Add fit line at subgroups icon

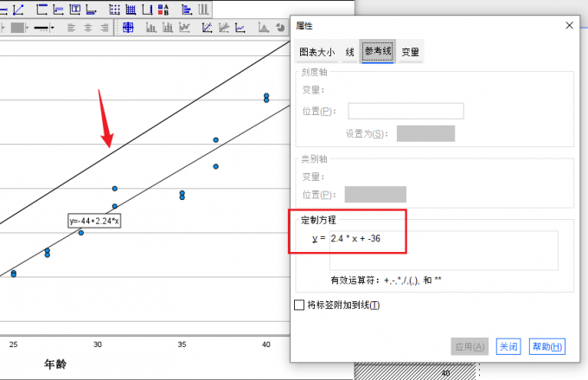click(224, 28)
